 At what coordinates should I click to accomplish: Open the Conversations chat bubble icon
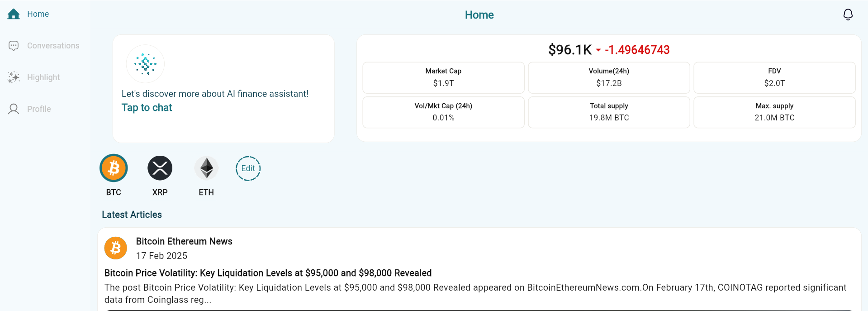pos(14,46)
